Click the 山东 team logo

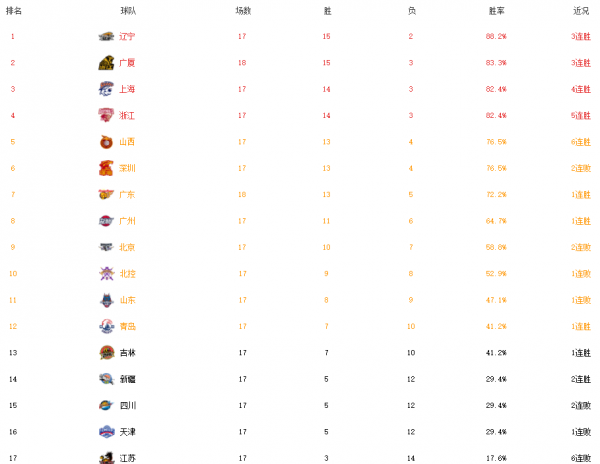(106, 300)
